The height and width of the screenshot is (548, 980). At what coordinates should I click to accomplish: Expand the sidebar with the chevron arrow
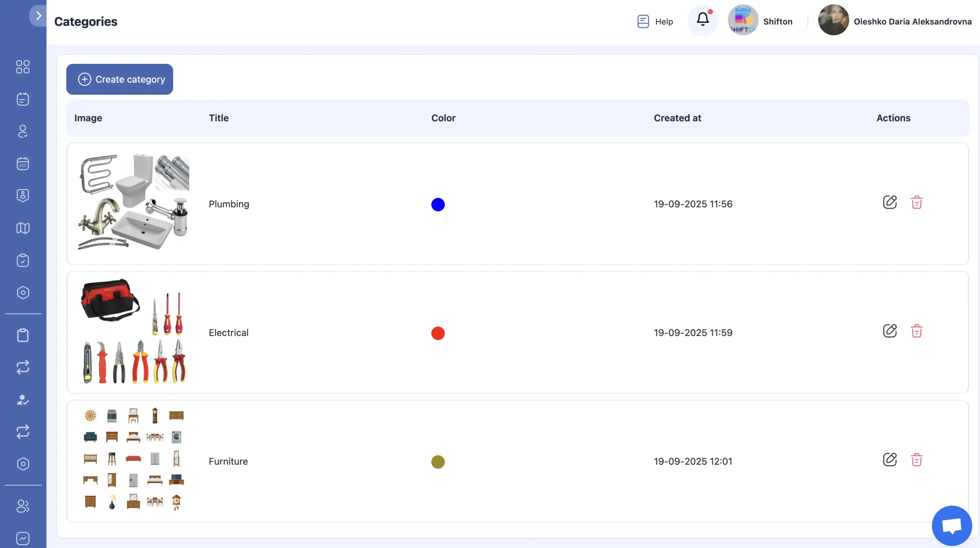(38, 16)
